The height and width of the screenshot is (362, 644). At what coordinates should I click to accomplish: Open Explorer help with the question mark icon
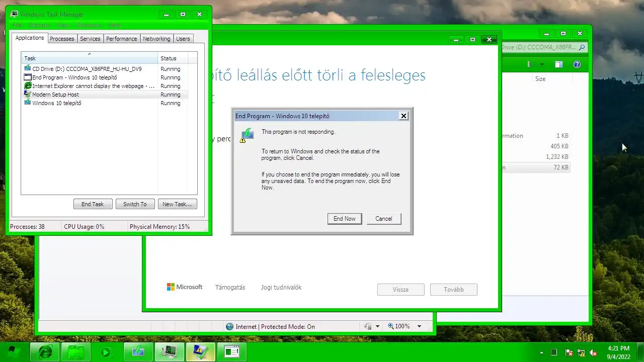[577, 64]
